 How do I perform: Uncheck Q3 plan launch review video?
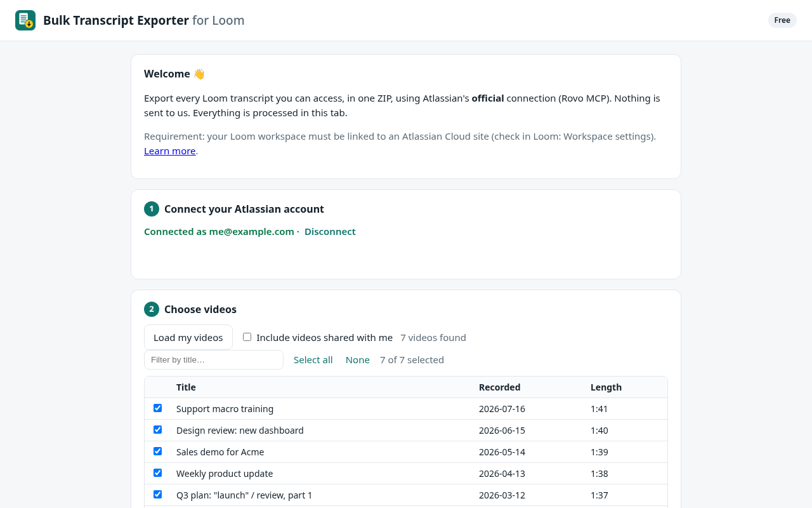tap(157, 495)
